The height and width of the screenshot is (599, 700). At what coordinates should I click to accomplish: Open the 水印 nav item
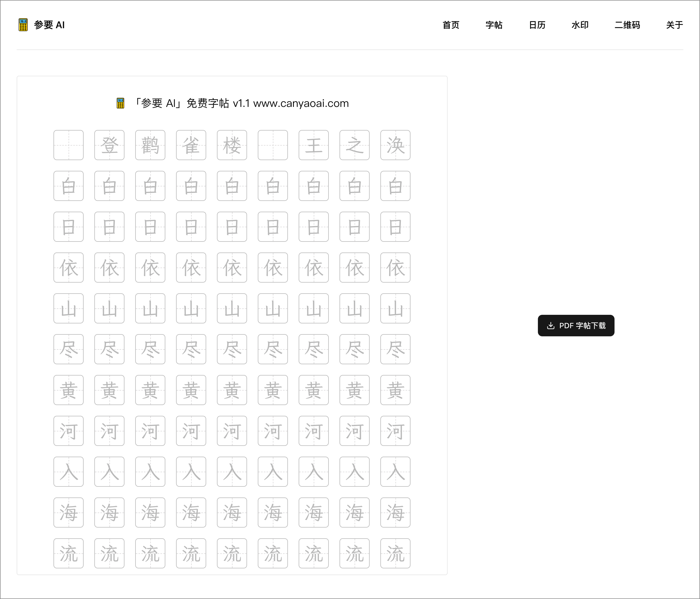click(580, 25)
